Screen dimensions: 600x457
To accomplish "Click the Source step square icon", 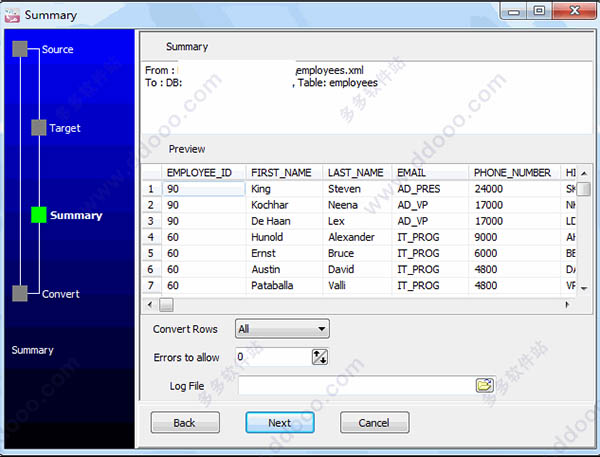I will (x=20, y=49).
